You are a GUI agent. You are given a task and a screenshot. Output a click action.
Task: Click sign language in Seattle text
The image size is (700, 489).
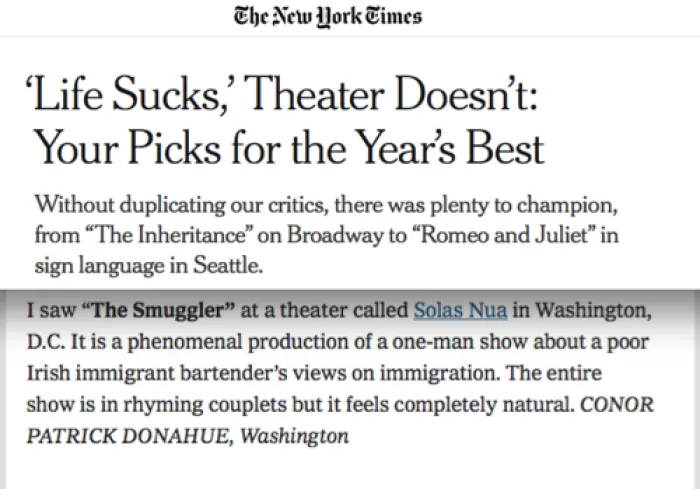149,266
